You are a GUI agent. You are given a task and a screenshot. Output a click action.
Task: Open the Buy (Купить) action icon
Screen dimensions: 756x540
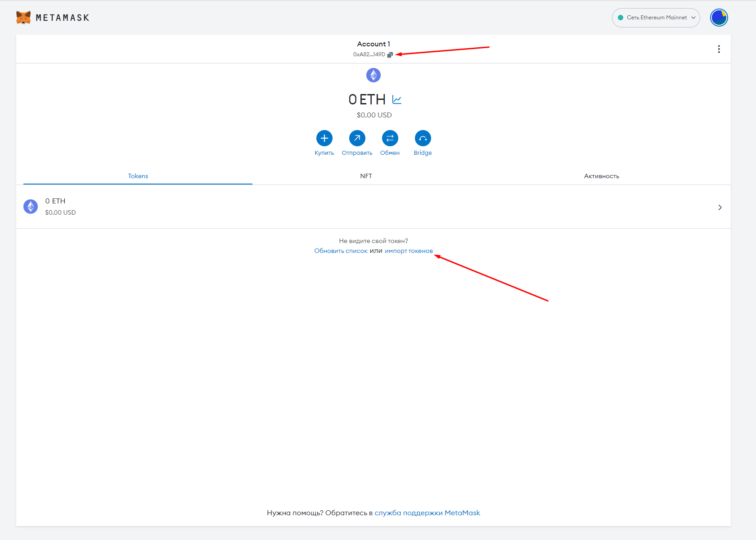pyautogui.click(x=324, y=138)
